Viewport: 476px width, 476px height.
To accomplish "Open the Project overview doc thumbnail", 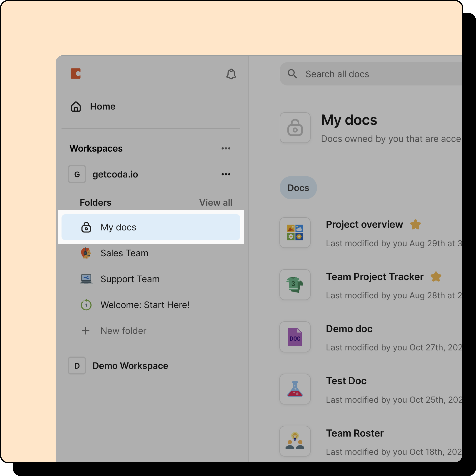I will coord(295,233).
